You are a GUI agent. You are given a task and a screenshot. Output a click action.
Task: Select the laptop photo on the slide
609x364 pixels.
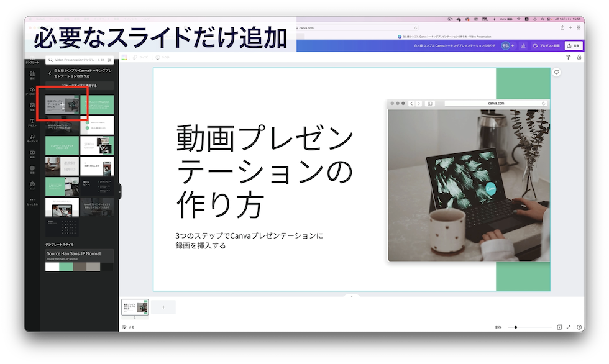pyautogui.click(x=469, y=185)
